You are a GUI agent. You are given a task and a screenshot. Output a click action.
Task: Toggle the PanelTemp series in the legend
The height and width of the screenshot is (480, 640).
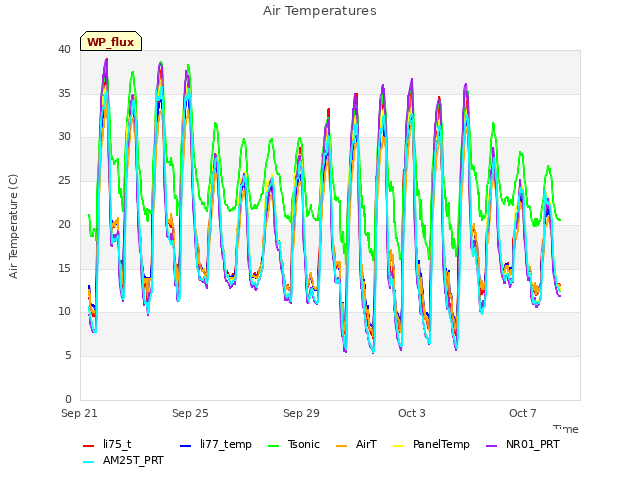click(x=431, y=444)
